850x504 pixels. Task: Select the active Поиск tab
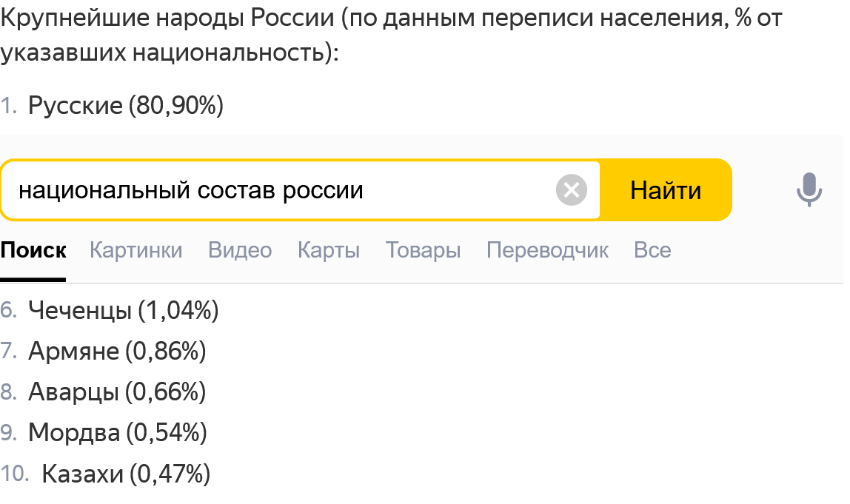33,250
